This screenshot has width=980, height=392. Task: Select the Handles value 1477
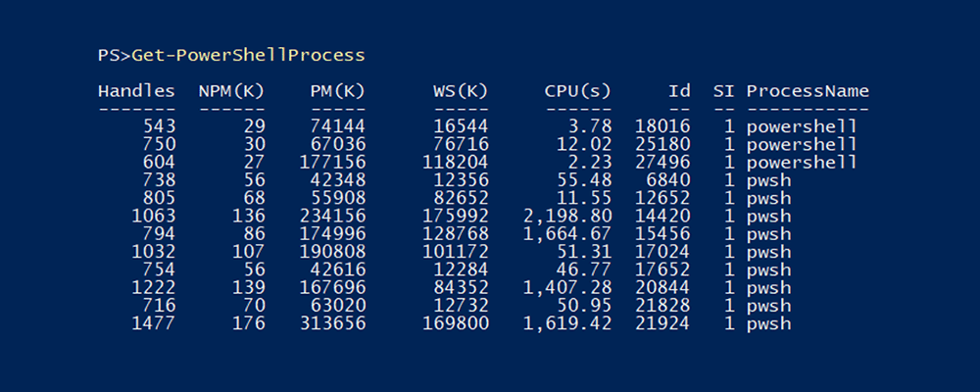154,324
